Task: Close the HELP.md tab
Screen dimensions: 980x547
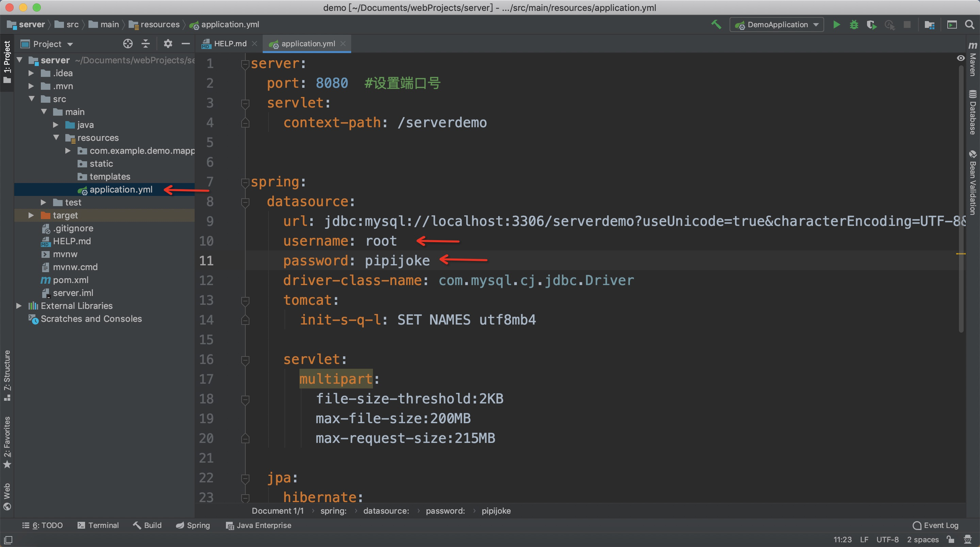Action: [255, 44]
